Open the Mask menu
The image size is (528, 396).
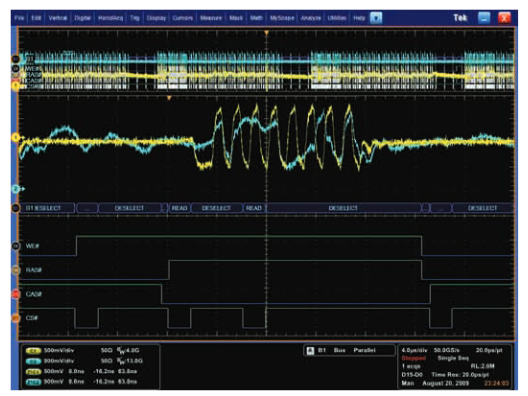(236, 18)
